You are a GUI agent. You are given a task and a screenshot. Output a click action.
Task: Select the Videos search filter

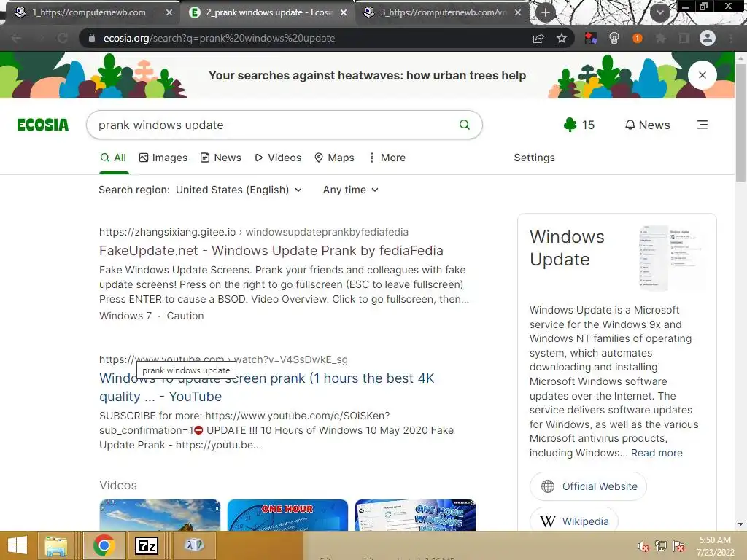point(278,157)
